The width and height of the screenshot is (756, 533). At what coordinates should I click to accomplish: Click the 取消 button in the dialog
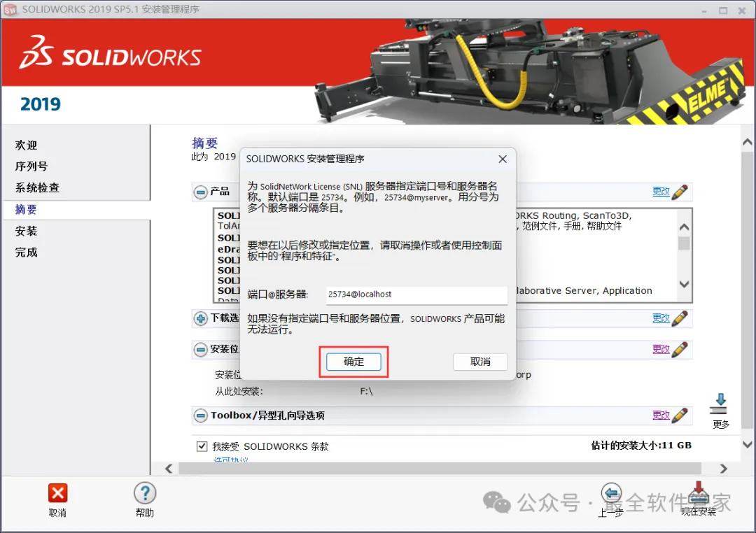[479, 362]
